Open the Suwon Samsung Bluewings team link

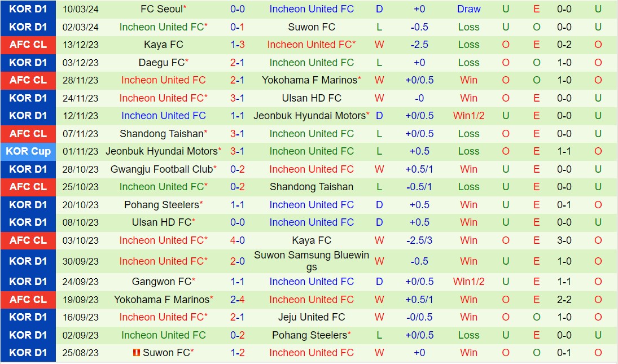pos(312,261)
